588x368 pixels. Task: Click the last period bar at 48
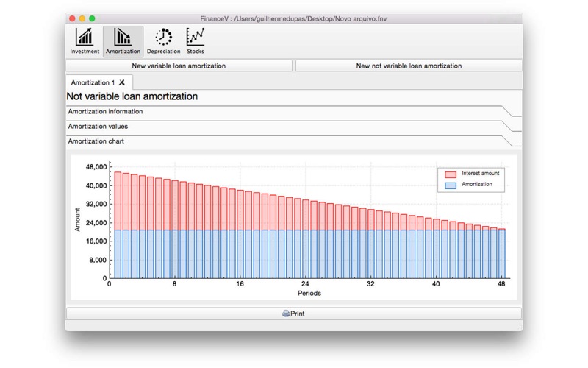(502, 253)
